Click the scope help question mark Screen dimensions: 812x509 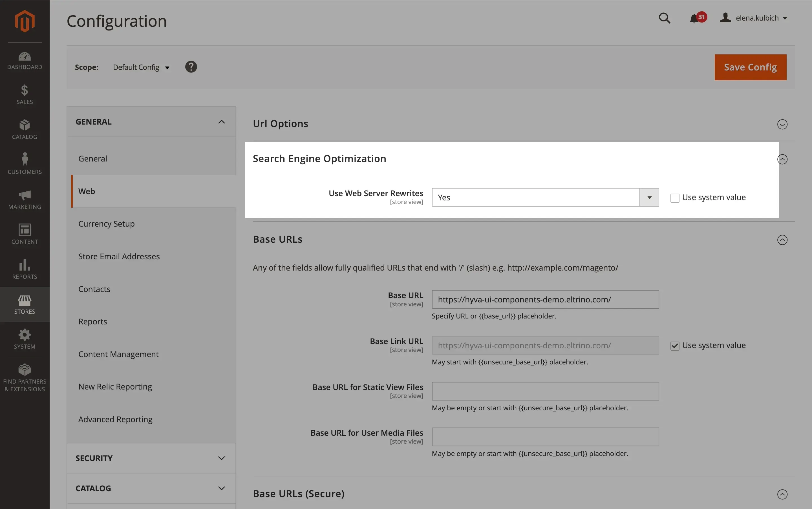coord(191,67)
